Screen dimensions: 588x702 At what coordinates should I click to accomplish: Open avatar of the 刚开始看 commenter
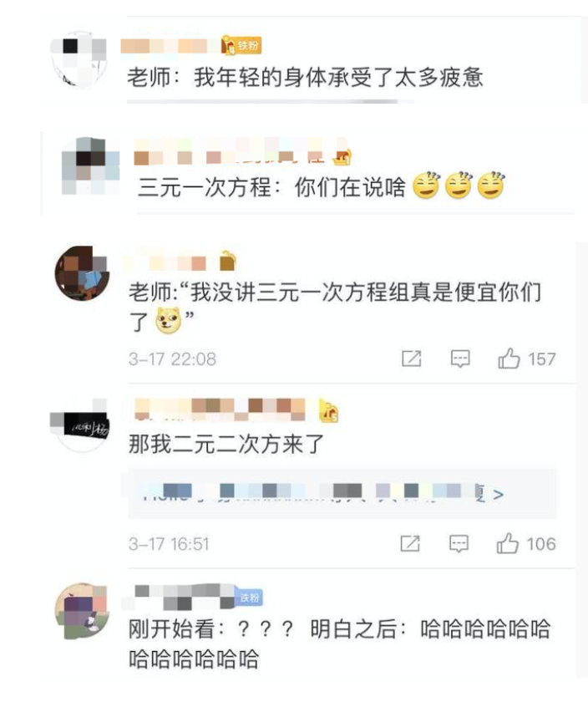click(82, 610)
